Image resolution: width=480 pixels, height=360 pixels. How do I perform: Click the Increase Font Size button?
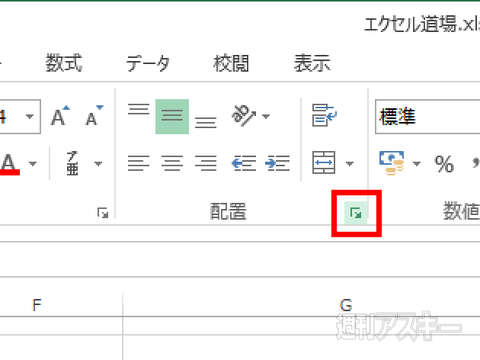pos(61,116)
